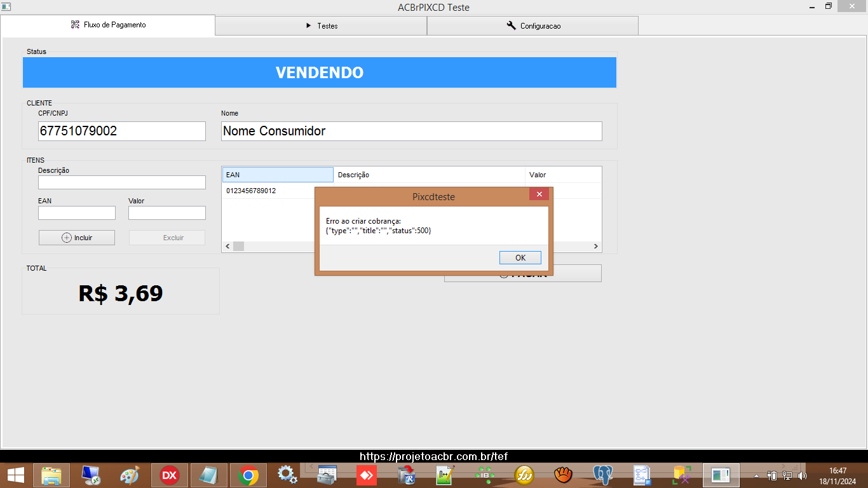The height and width of the screenshot is (488, 868).
Task: Open Google Chrome from the taskbar
Action: point(248,475)
